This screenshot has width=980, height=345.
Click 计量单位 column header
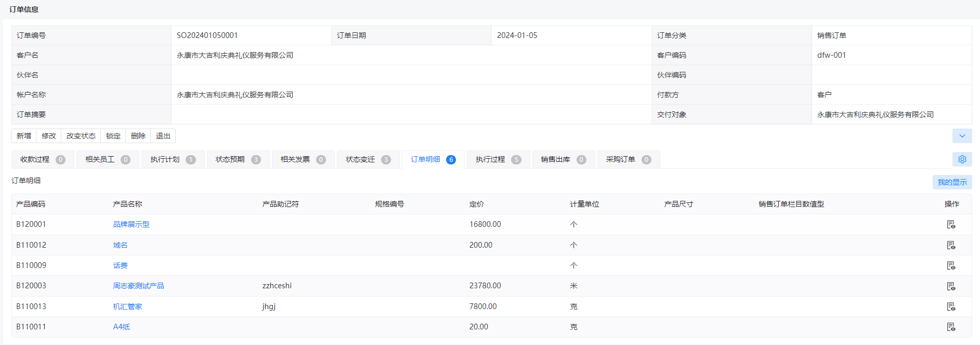(584, 204)
